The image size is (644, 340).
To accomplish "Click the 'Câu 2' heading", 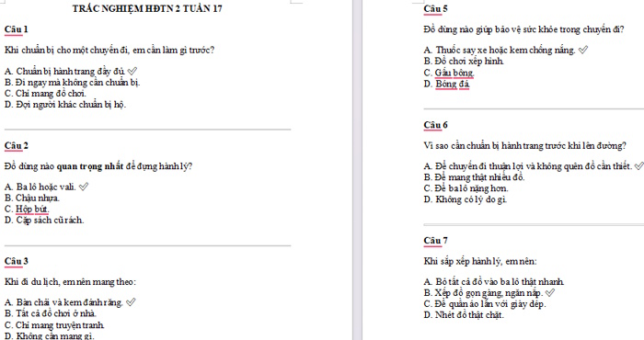I will [x=17, y=145].
